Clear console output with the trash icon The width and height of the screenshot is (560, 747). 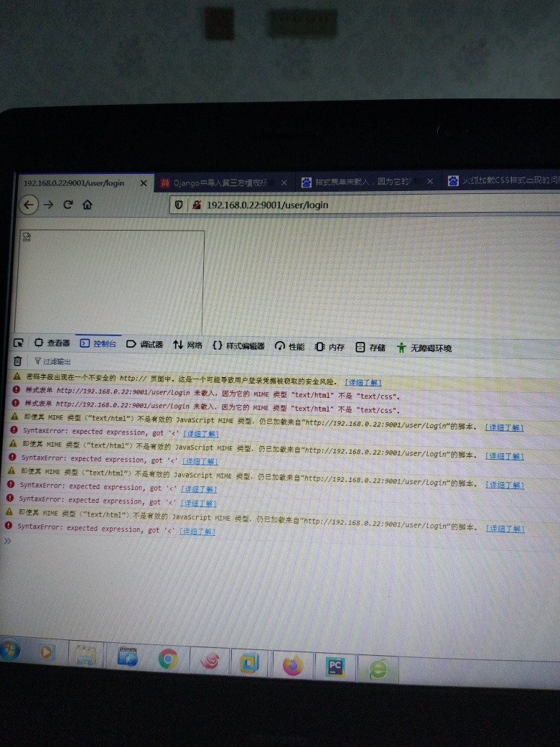(x=18, y=361)
